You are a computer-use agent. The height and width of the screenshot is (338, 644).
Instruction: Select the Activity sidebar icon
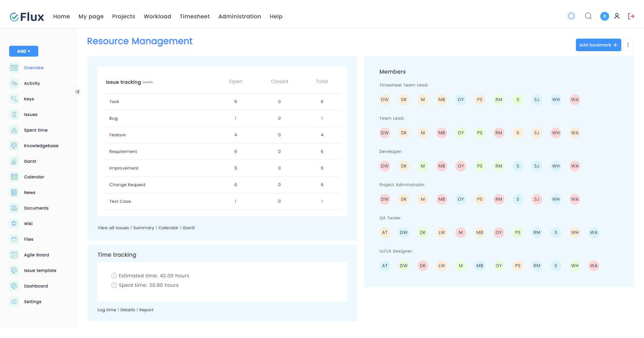(x=14, y=83)
